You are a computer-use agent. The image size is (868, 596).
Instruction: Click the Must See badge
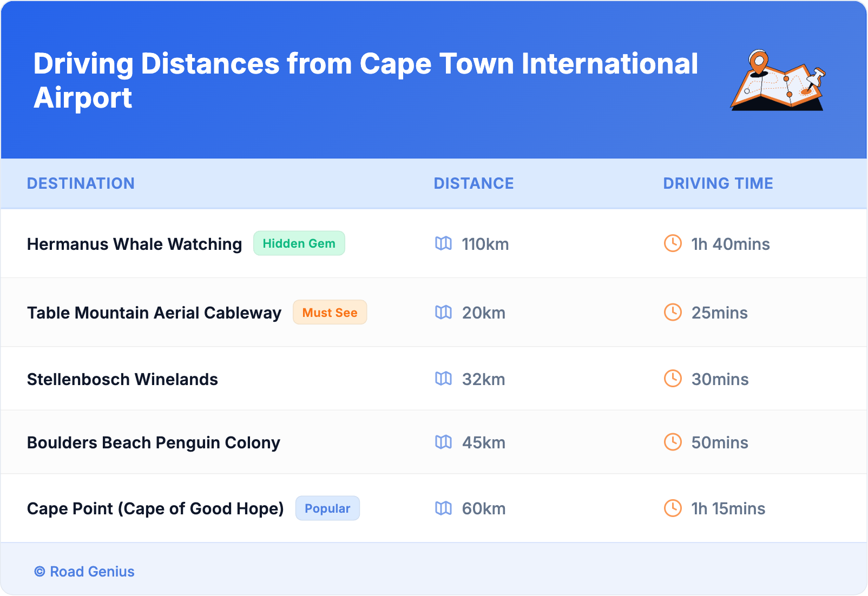click(x=330, y=313)
